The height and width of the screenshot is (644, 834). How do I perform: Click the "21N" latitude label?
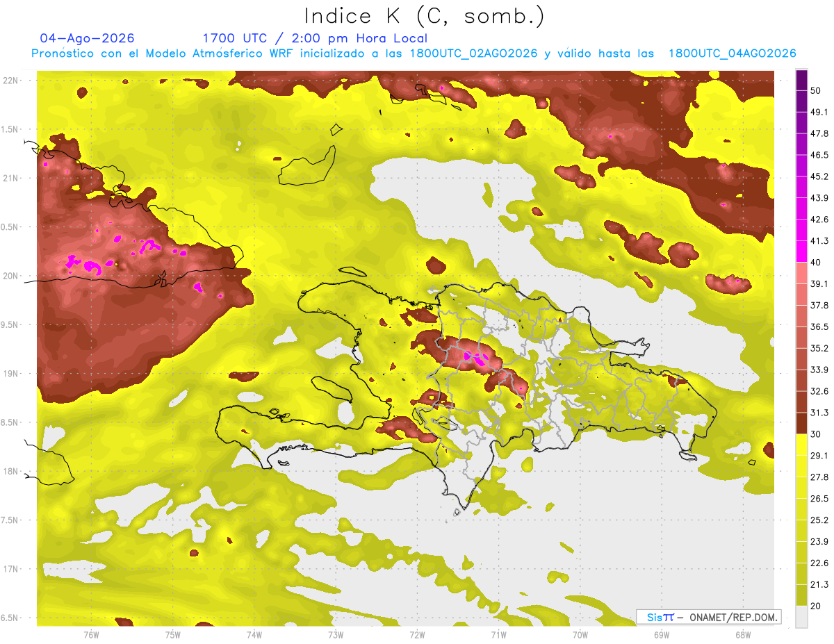pos(12,178)
